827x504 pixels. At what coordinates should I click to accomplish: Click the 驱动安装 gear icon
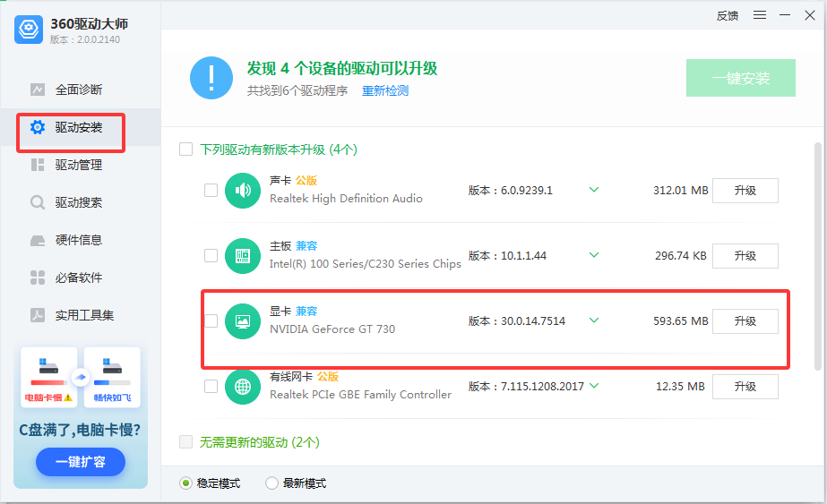pyautogui.click(x=37, y=127)
